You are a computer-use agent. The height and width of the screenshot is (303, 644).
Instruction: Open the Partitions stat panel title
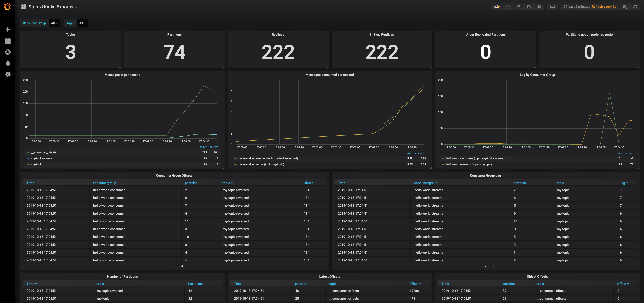174,34
